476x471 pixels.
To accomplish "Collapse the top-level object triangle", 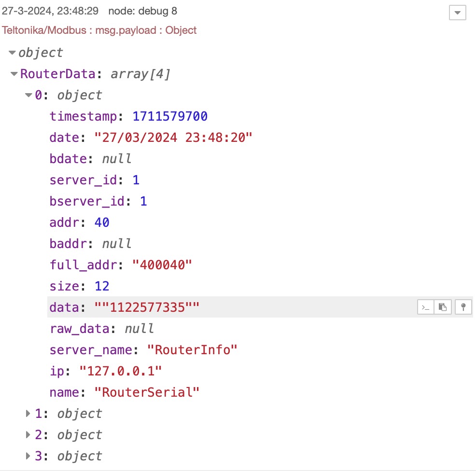I will [x=13, y=53].
